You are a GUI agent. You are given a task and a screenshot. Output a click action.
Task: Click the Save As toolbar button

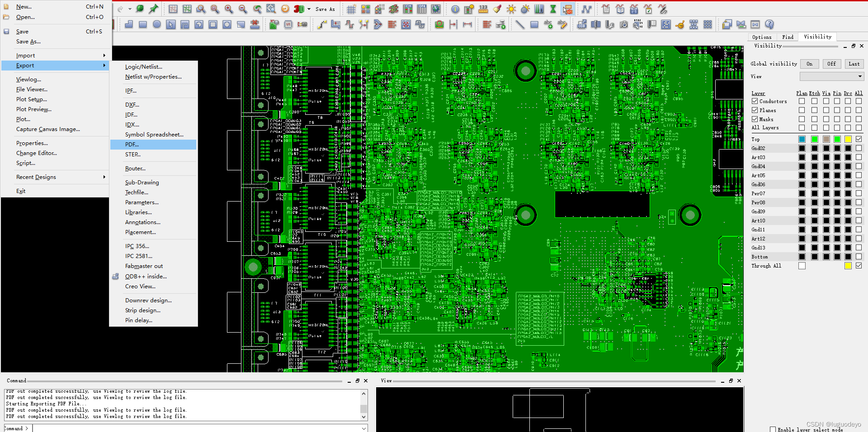point(325,9)
